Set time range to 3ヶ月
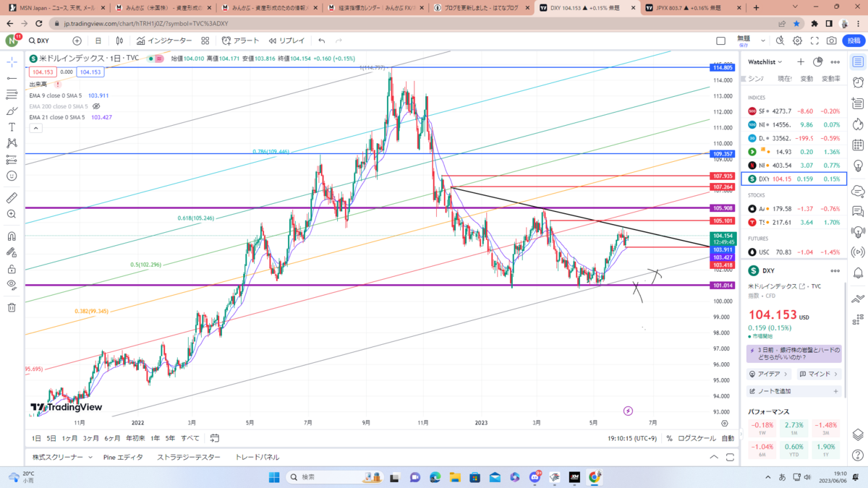The width and height of the screenshot is (868, 488). (x=90, y=438)
